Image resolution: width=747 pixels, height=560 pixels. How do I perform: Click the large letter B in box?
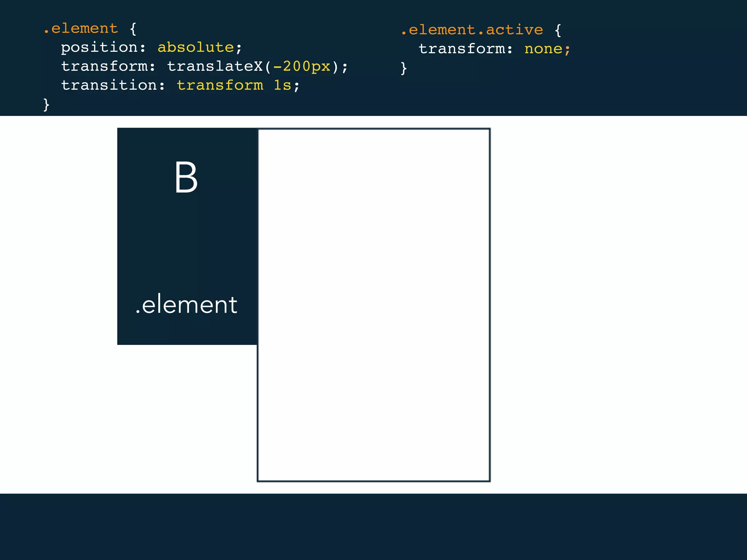click(x=186, y=178)
